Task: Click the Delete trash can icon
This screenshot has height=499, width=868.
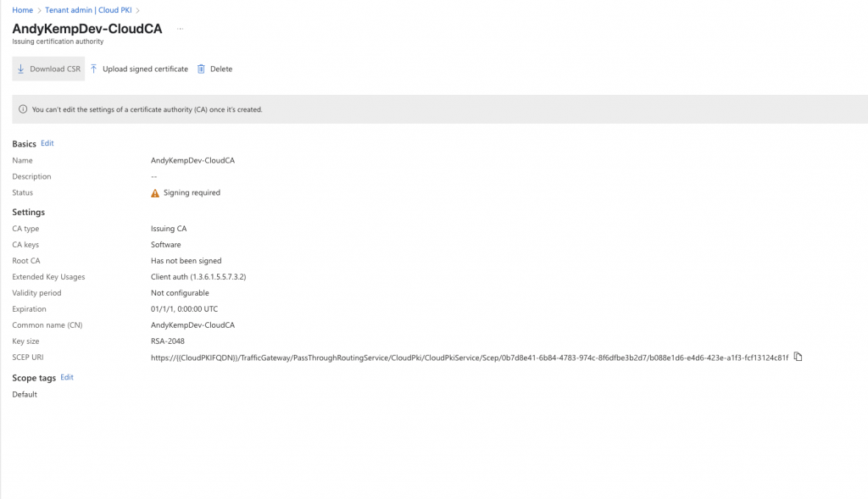Action: point(201,69)
